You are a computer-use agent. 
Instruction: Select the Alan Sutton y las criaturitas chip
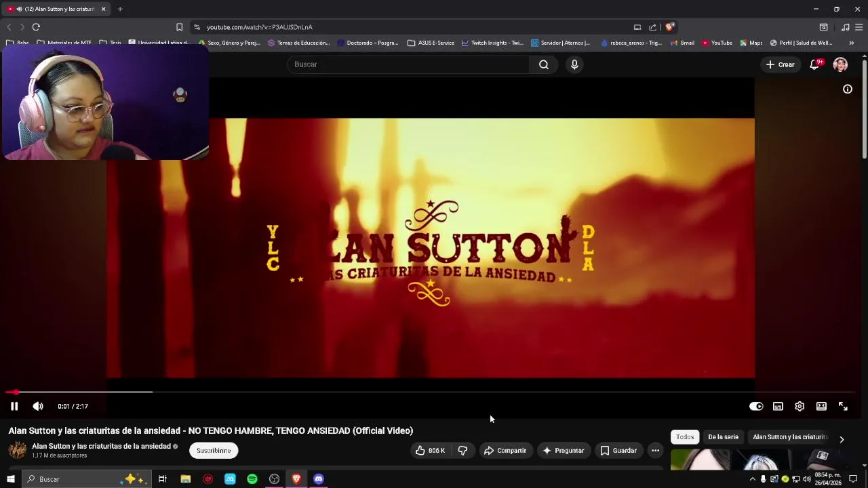(x=790, y=437)
